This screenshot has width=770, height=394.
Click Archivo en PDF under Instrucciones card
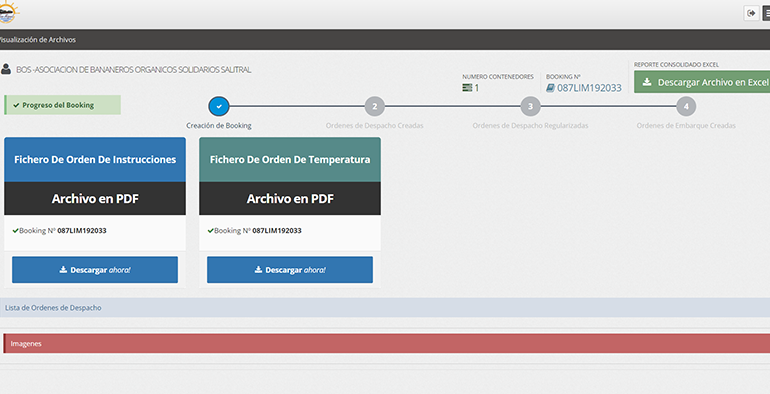coord(95,198)
